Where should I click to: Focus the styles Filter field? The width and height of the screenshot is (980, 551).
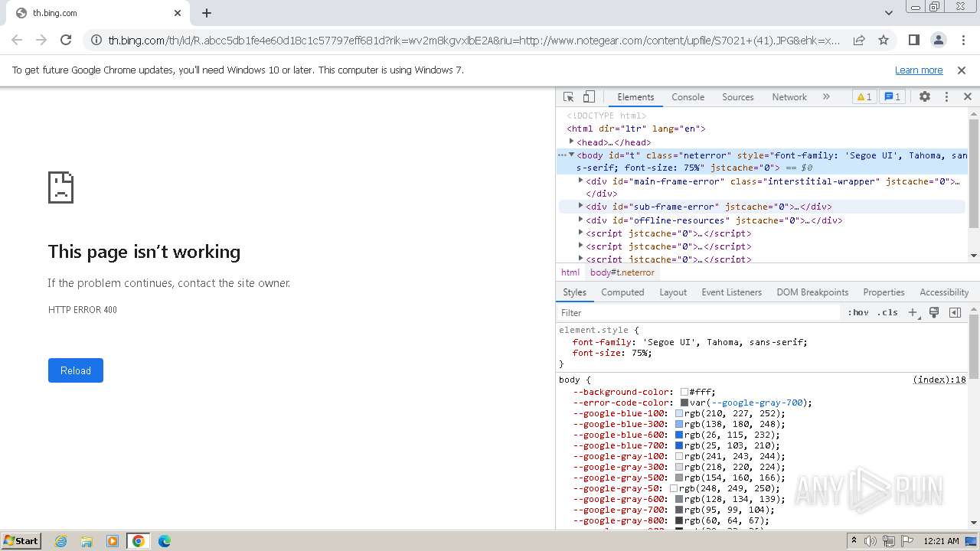coord(699,312)
